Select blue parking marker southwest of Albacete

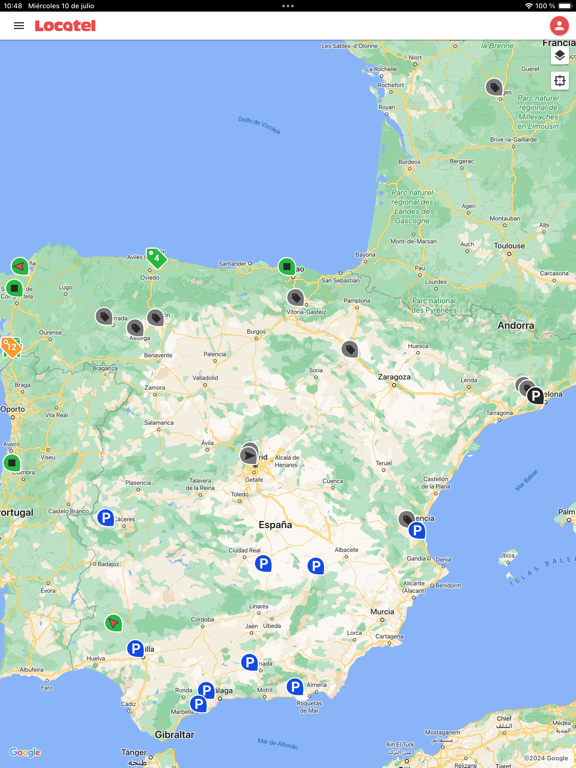point(315,566)
